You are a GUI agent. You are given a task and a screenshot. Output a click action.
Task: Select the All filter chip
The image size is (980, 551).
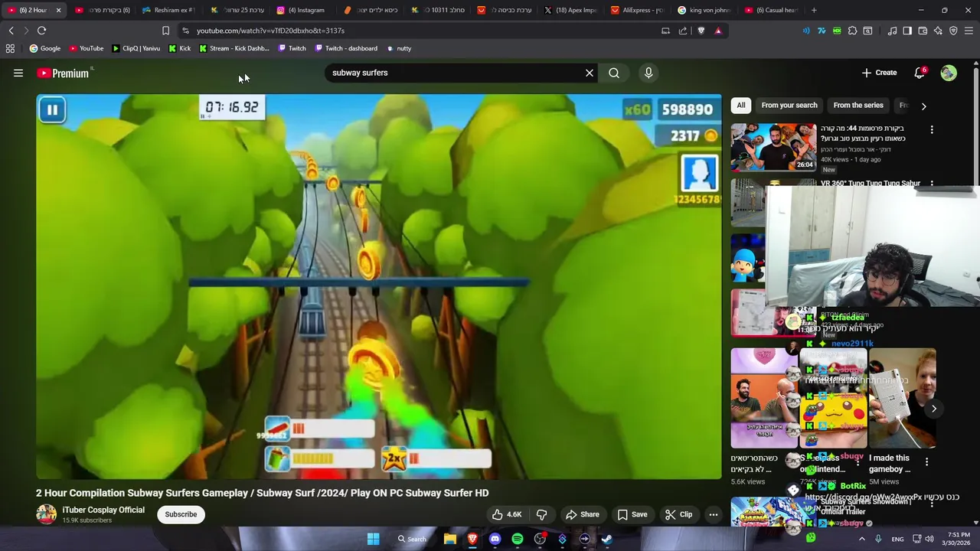tap(741, 106)
